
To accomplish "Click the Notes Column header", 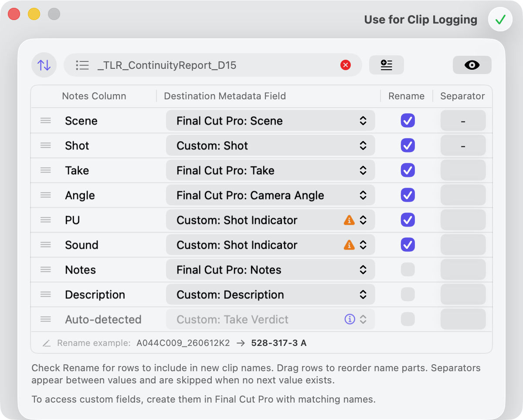I will [94, 96].
